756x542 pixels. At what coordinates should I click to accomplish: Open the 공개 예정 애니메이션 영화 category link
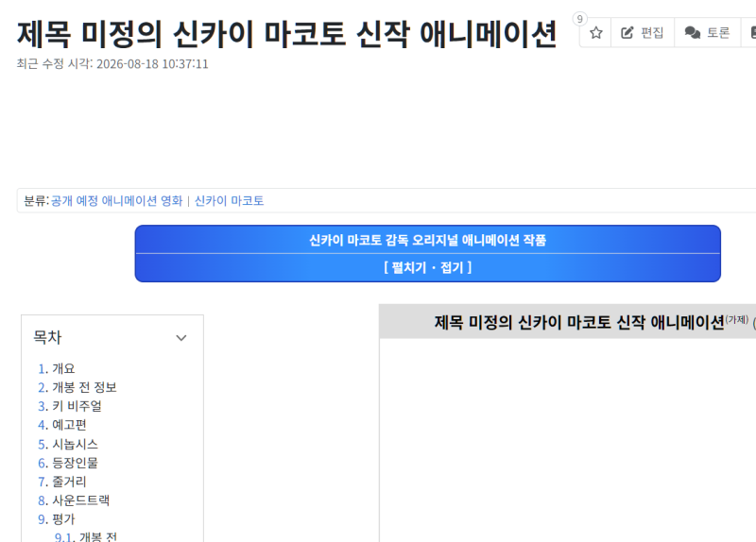coord(116,201)
